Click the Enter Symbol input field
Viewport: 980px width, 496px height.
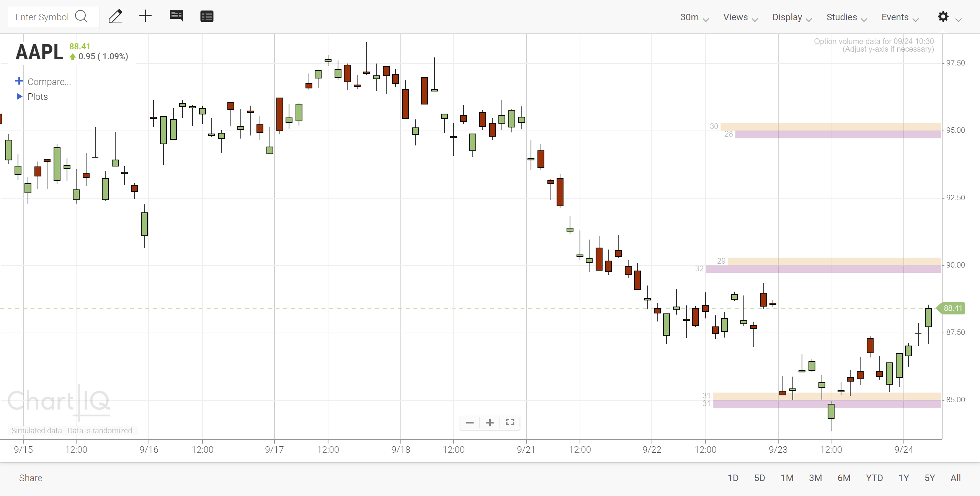click(42, 17)
